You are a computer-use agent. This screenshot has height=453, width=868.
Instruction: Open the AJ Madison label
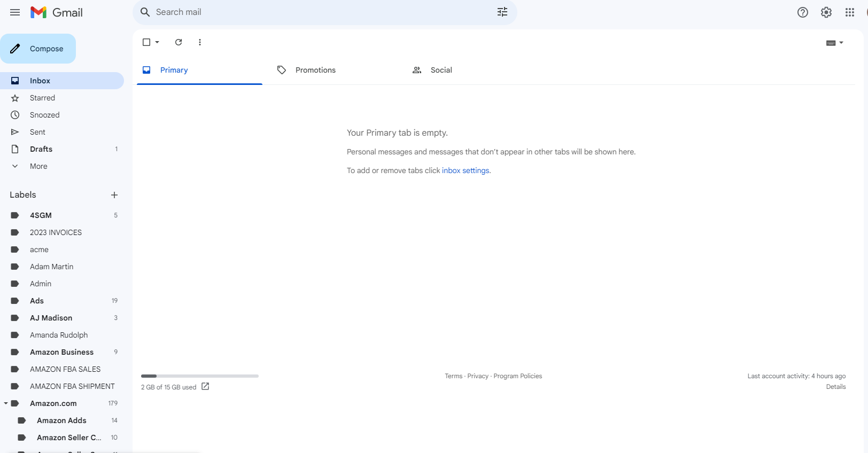coord(62,318)
